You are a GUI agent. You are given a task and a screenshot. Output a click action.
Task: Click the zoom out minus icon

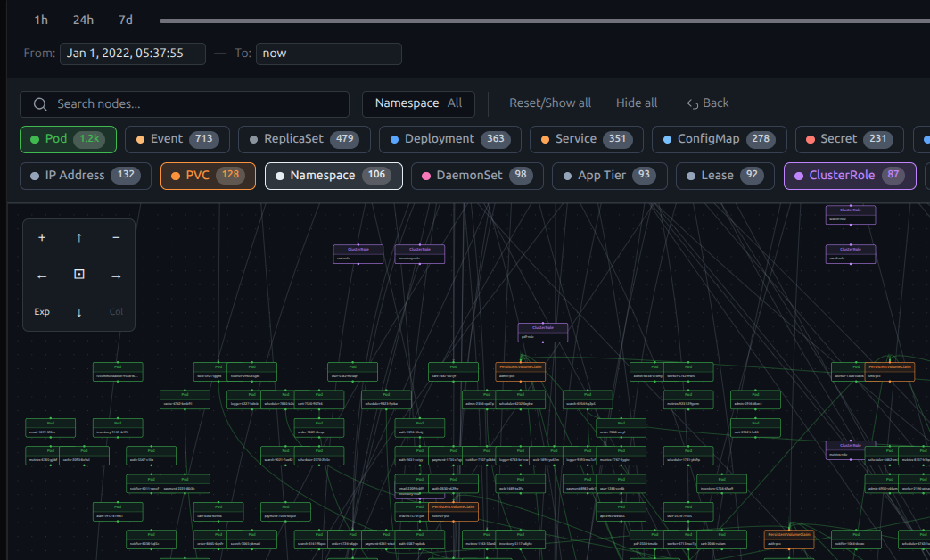pyautogui.click(x=116, y=238)
